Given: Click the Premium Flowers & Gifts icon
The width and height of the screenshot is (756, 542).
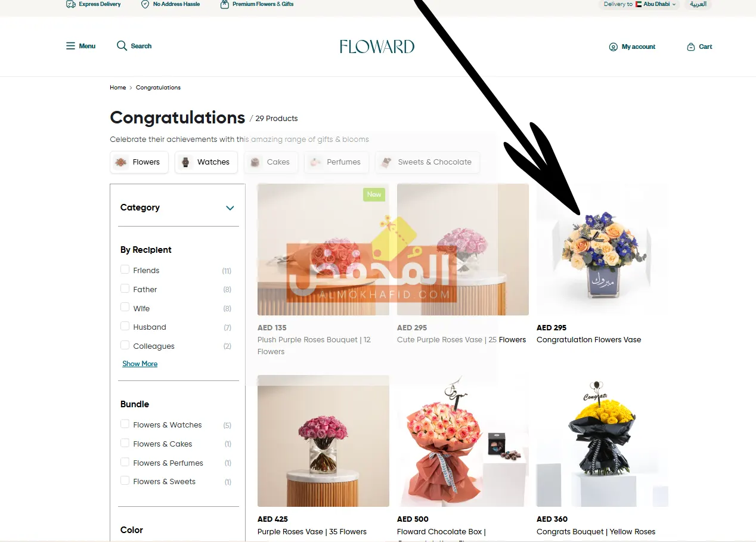Looking at the screenshot, I should click(225, 4).
